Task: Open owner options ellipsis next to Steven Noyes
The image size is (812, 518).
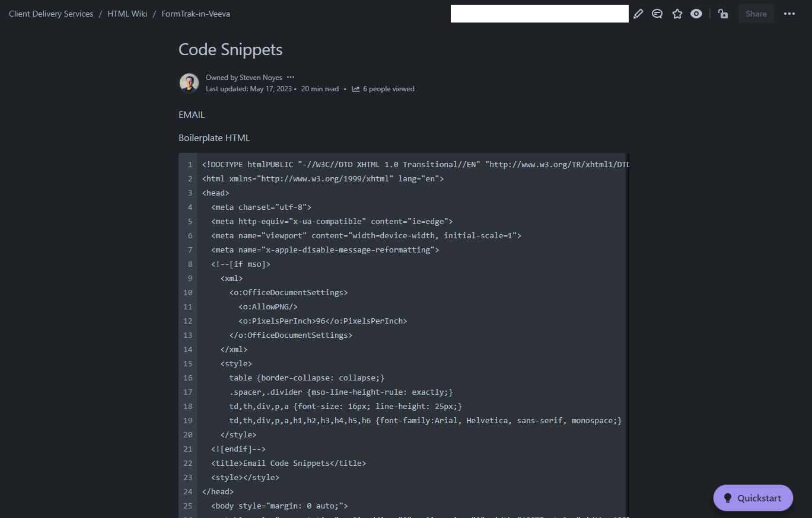Action: point(291,78)
